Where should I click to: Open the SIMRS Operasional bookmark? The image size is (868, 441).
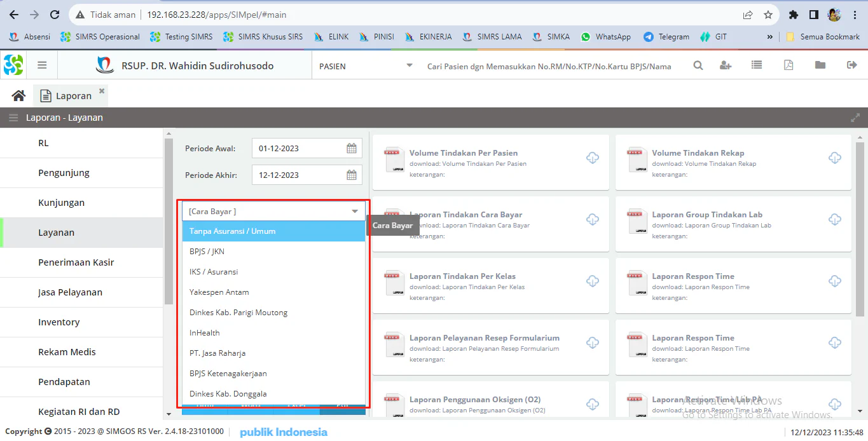click(x=100, y=37)
